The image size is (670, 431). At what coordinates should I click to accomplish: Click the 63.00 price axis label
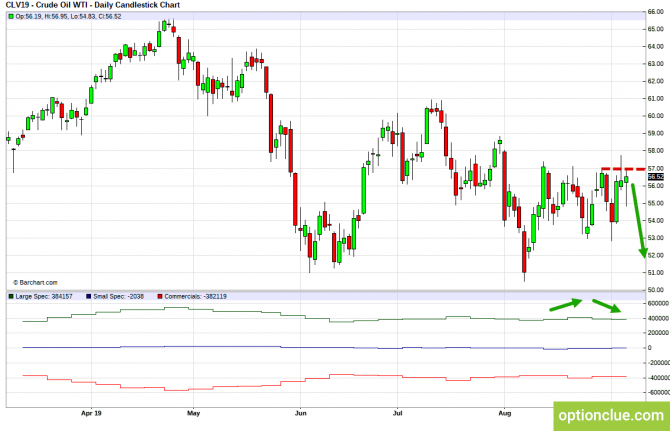pos(655,64)
